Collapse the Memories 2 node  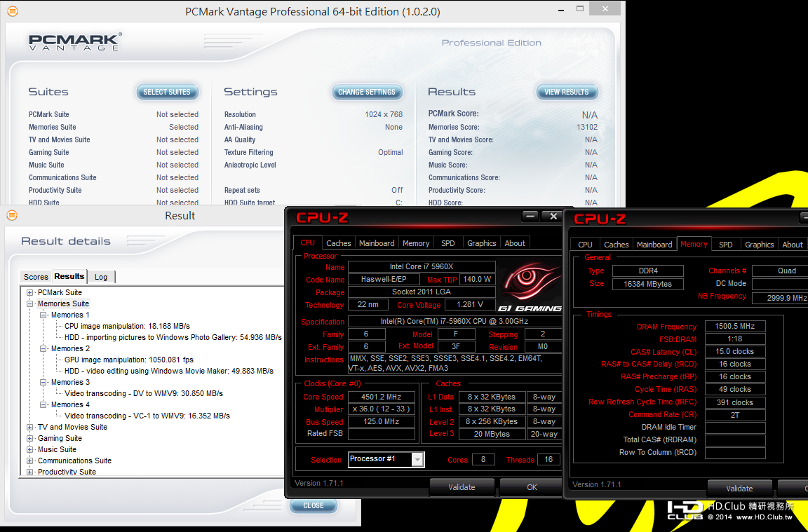43,348
